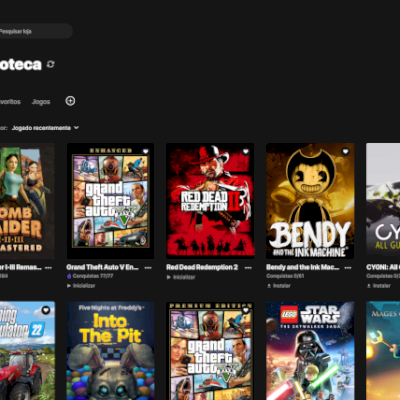Open more options for Grand Theft Auto V Enhanced
The height and width of the screenshot is (400, 400).
148,268
